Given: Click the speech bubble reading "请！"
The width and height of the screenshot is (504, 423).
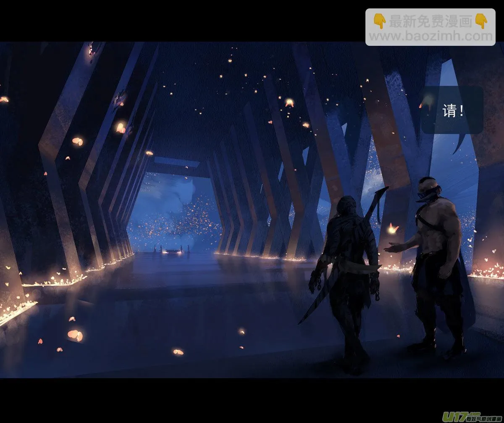Looking at the screenshot, I should click(452, 111).
